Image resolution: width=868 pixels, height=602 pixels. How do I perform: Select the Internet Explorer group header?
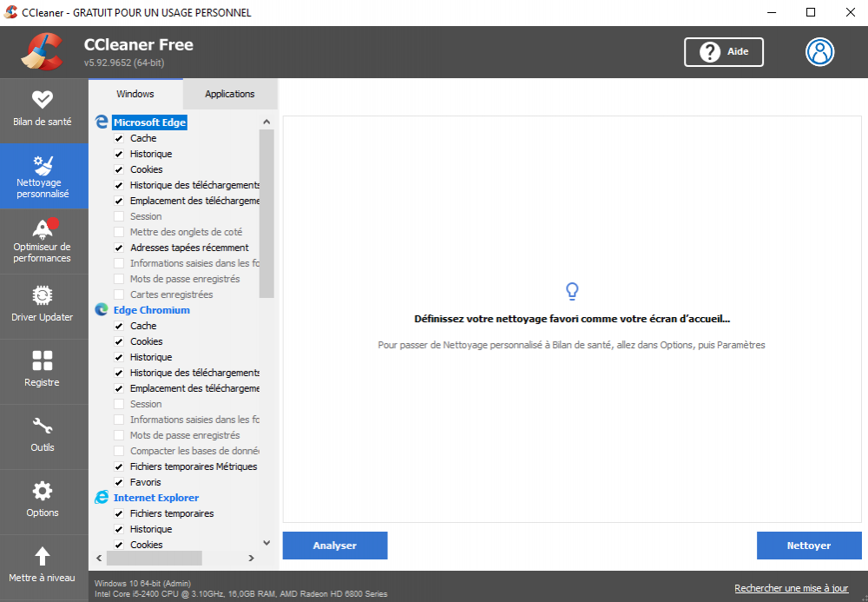(x=156, y=498)
